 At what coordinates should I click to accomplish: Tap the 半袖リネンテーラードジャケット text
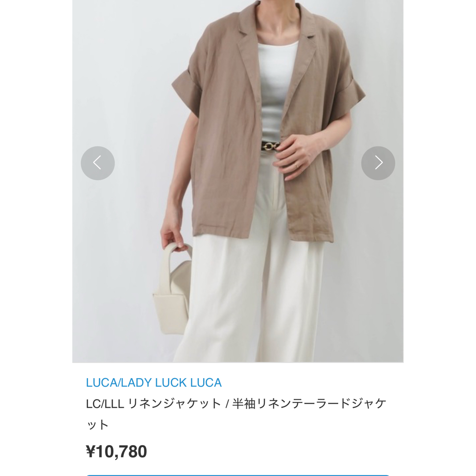[x=309, y=404]
